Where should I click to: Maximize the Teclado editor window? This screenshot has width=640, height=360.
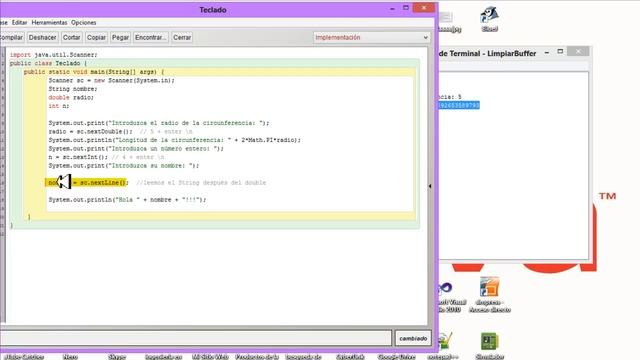point(406,8)
